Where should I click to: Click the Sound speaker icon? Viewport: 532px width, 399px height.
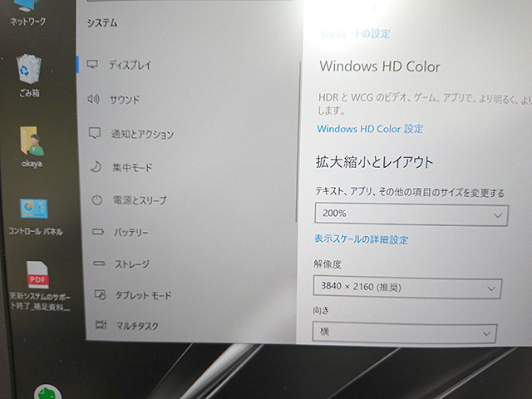pyautogui.click(x=93, y=99)
